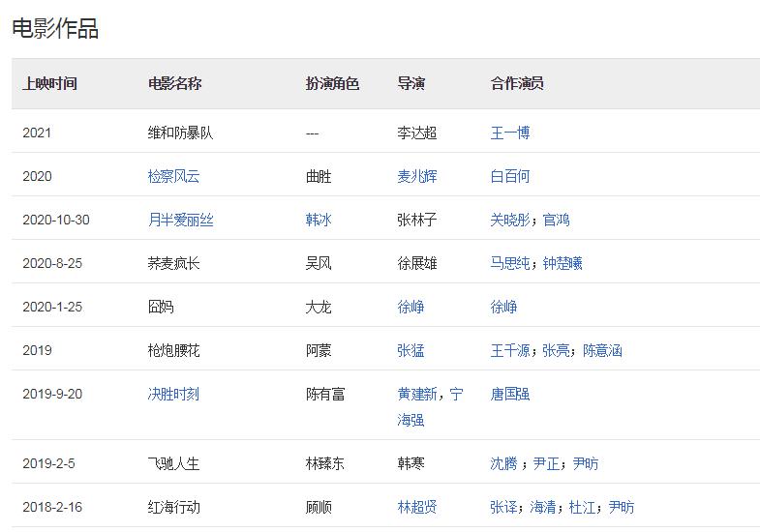Open co-star link 唐国强
This screenshot has height=532, width=760.
point(510,394)
